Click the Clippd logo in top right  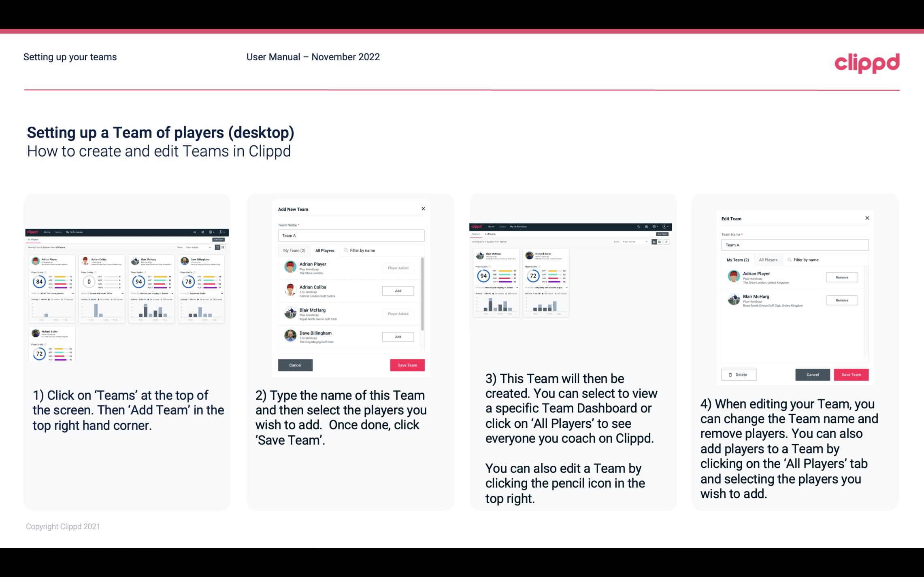[867, 62]
